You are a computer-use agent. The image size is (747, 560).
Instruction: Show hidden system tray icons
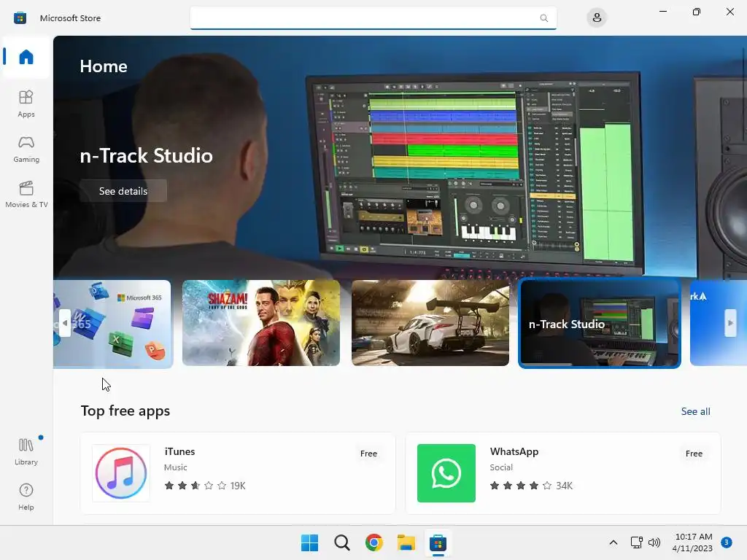tap(613, 542)
